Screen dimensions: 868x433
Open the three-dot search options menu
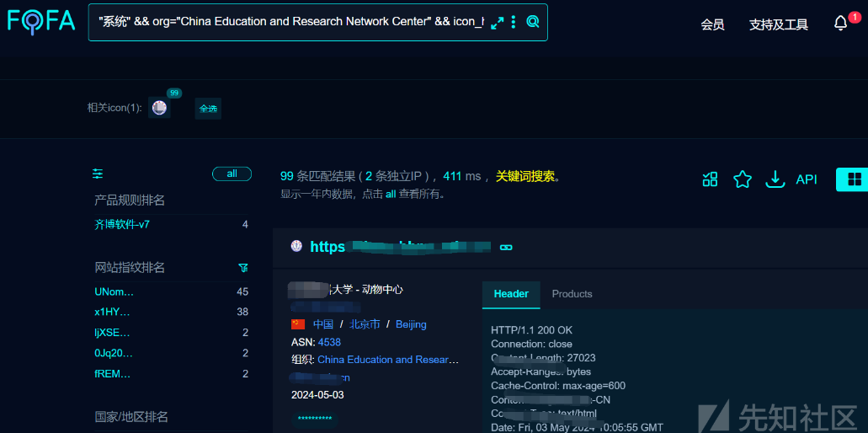514,22
